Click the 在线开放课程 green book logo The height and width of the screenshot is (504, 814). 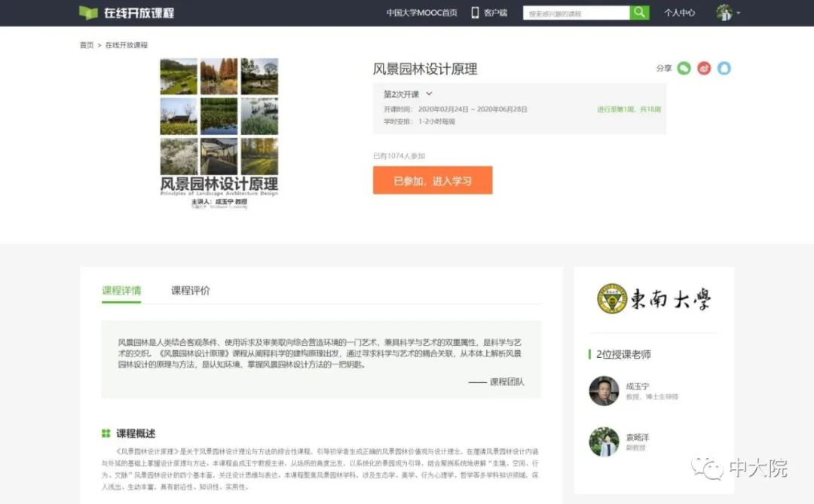[x=89, y=13]
